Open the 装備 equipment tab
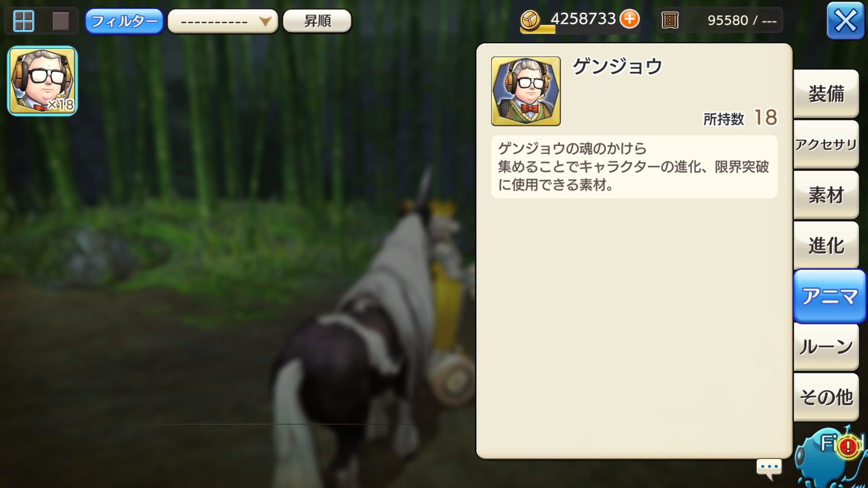 826,94
